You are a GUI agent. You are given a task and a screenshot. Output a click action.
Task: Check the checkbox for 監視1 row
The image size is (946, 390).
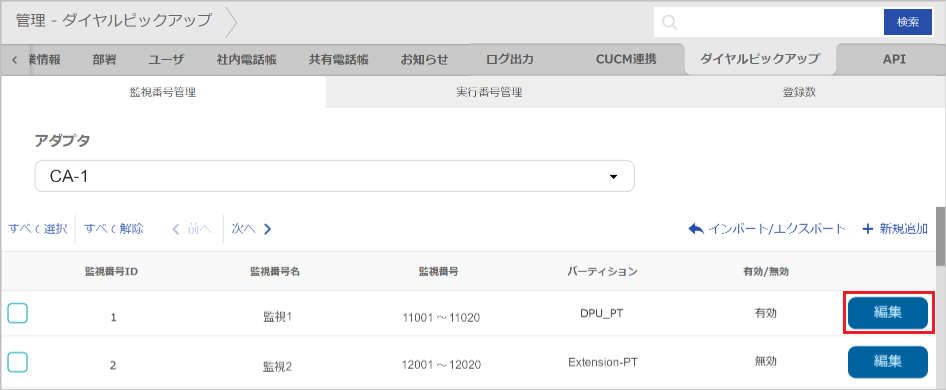pyautogui.click(x=17, y=314)
